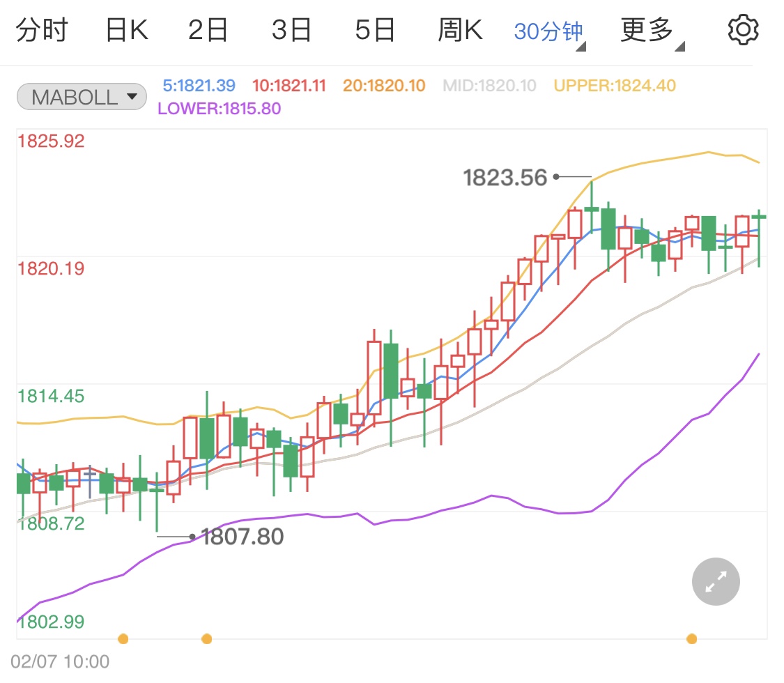Click the UPPER:1824.40 band legend
Screen dimensions: 784x683
[x=615, y=86]
